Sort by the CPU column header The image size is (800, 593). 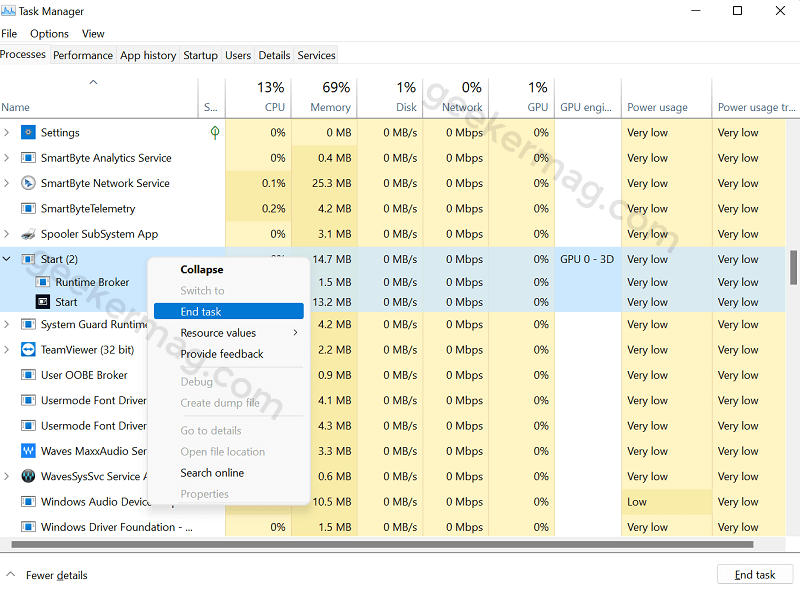(x=258, y=98)
